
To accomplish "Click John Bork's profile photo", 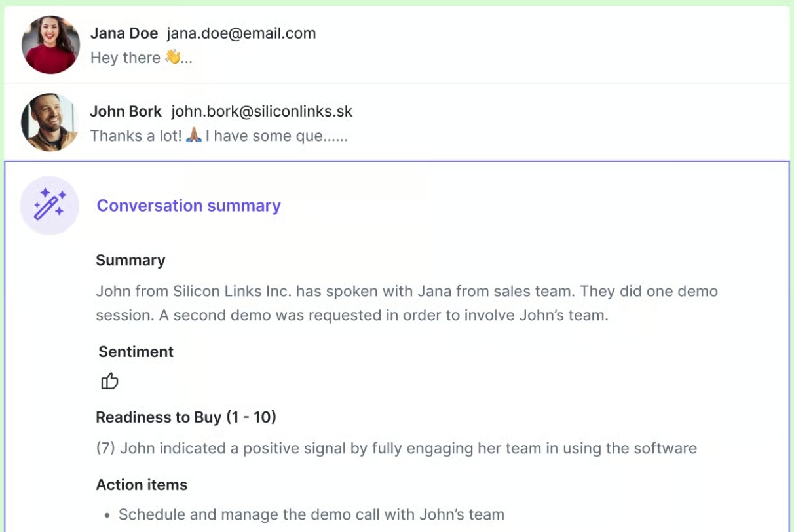I will point(50,123).
